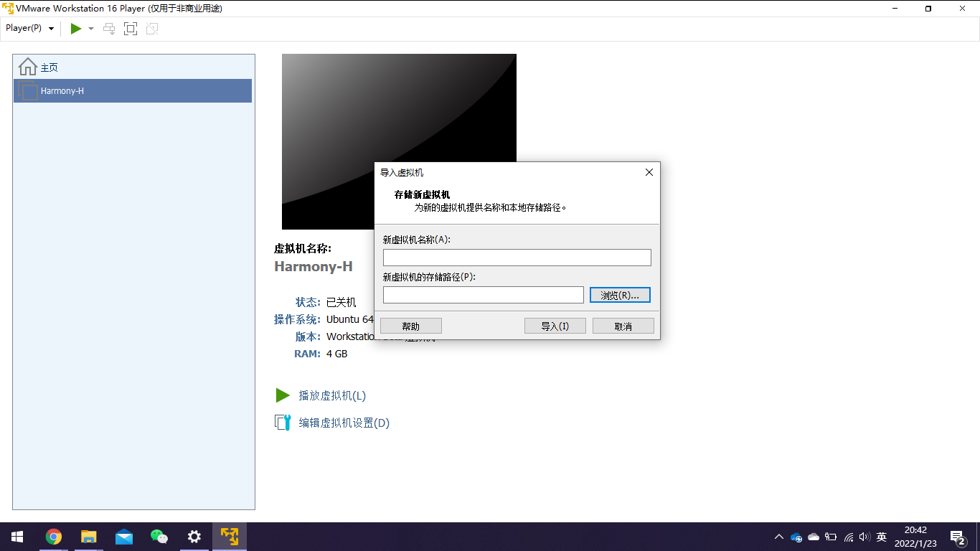
Task: Open the Player(P) menu
Action: click(30, 28)
